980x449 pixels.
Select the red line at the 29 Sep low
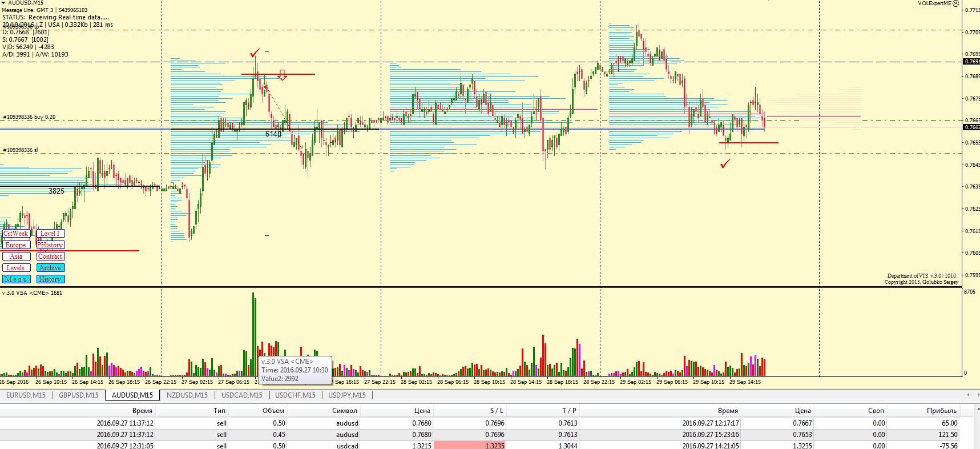click(748, 142)
